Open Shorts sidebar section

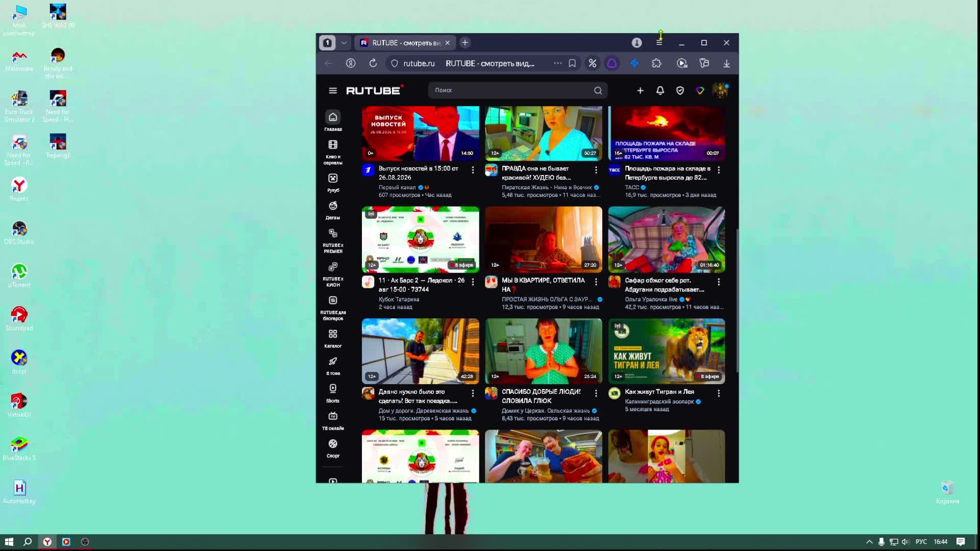click(333, 393)
